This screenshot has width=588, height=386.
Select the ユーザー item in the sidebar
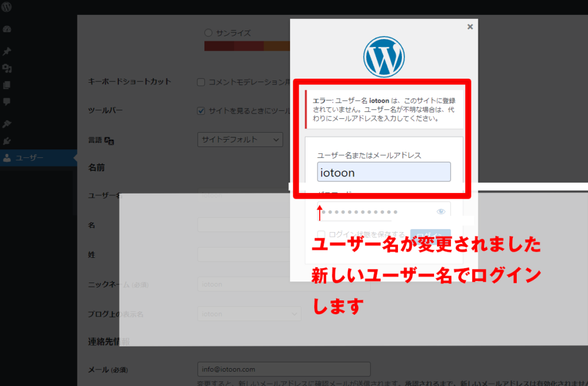(x=38, y=158)
